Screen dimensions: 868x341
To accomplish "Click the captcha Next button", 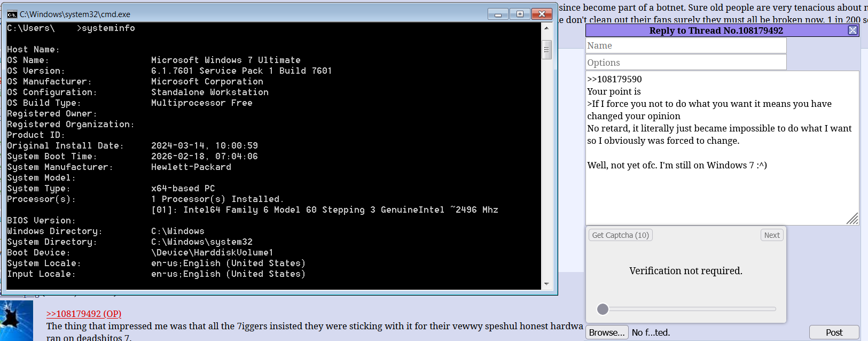I will click(772, 235).
